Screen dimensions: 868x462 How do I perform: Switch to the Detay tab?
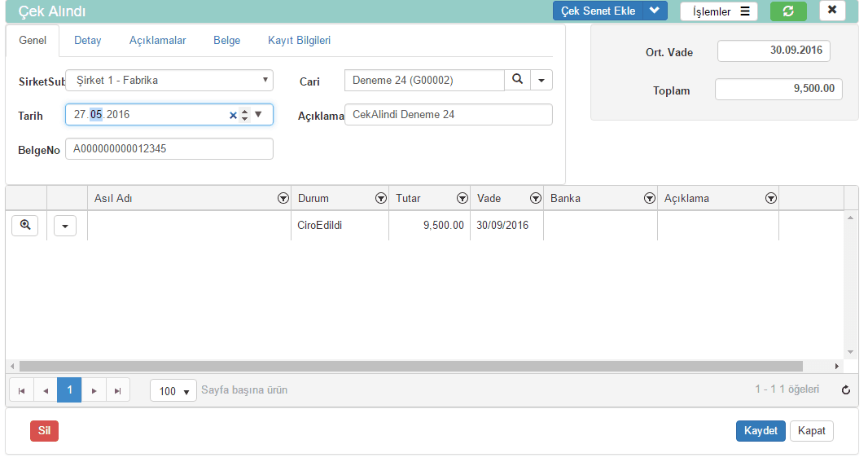87,40
